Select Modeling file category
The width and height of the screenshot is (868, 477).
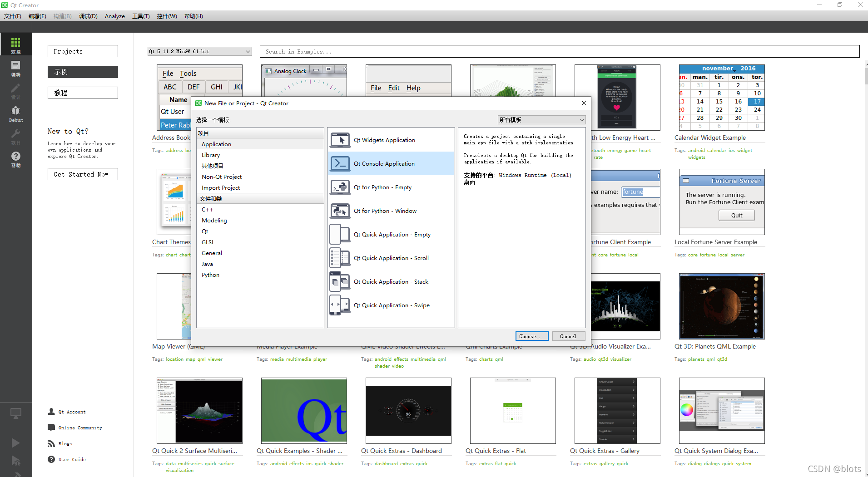(x=260, y=221)
